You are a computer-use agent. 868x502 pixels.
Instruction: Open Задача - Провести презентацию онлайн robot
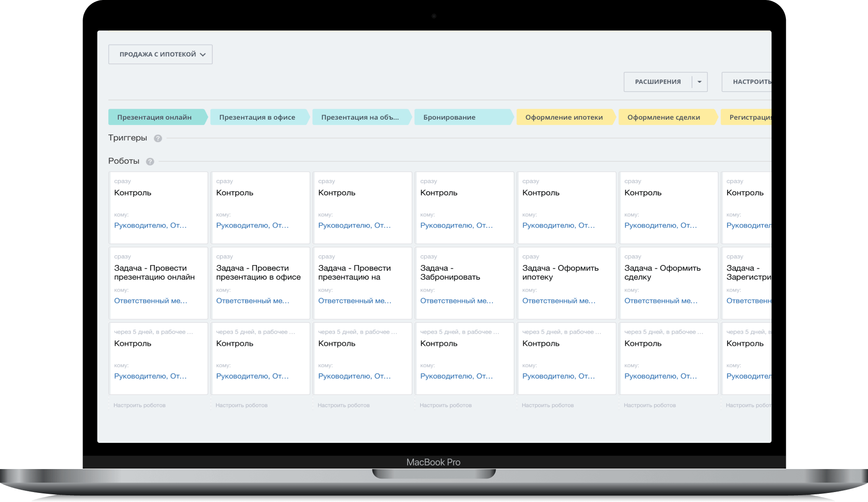[x=154, y=273]
